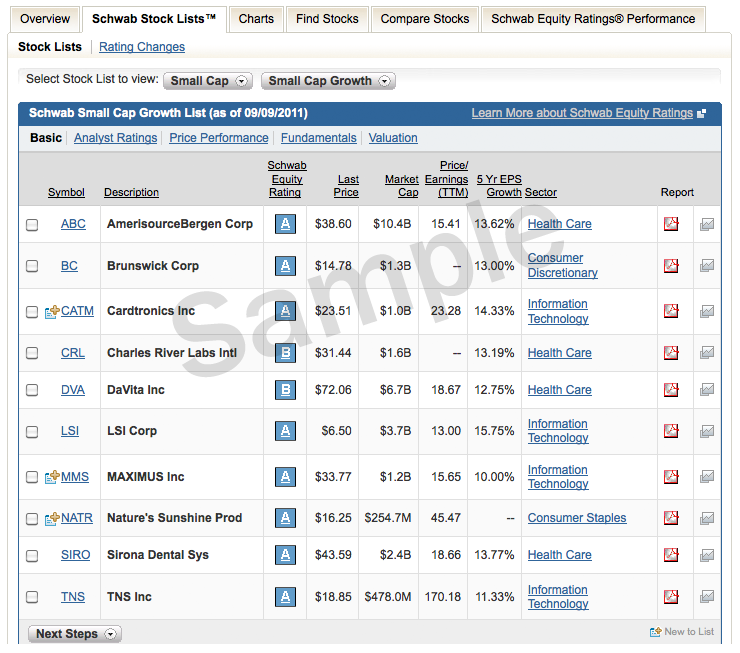Open the Small Cap dropdown
740x653 pixels.
click(208, 81)
